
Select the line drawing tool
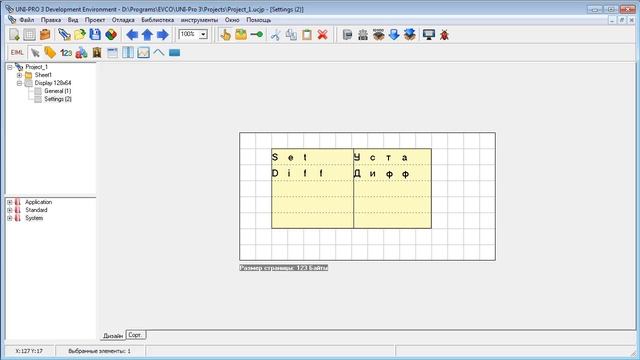click(159, 53)
